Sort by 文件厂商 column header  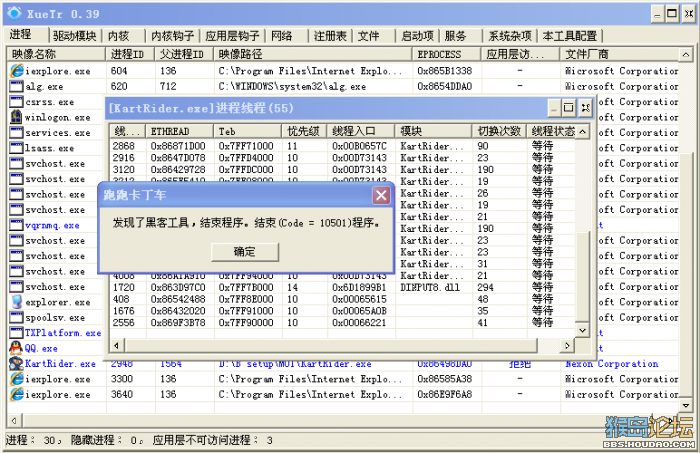[x=619, y=54]
